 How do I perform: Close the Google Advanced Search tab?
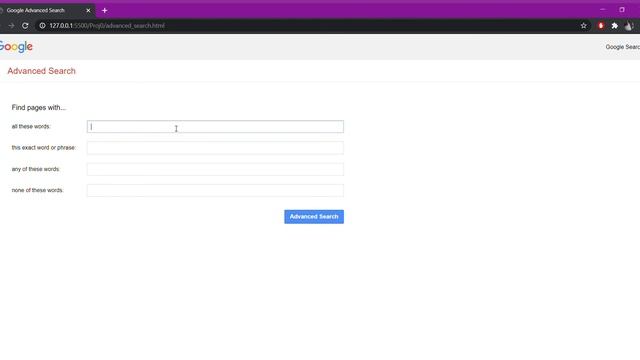(x=88, y=11)
